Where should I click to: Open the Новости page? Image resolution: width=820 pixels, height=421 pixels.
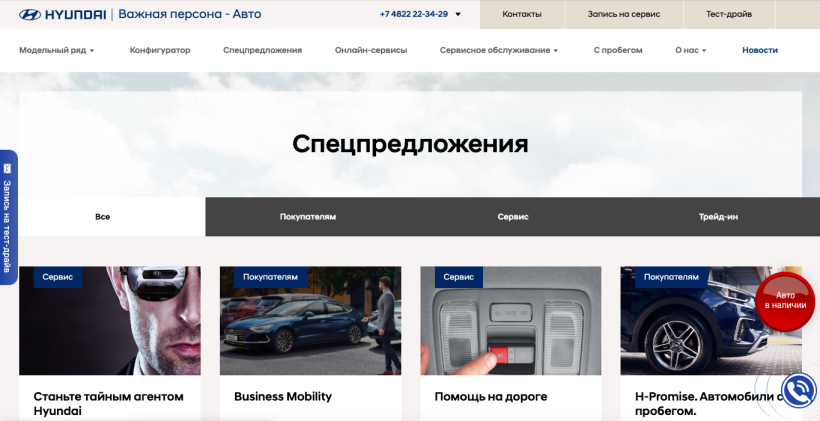click(760, 50)
